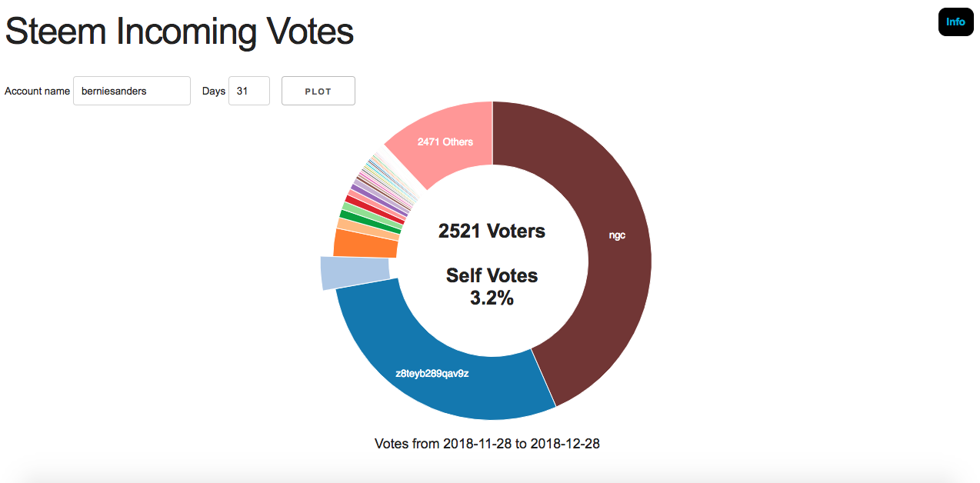
Task: Click the Self Votes 3.2% text
Action: pos(492,287)
